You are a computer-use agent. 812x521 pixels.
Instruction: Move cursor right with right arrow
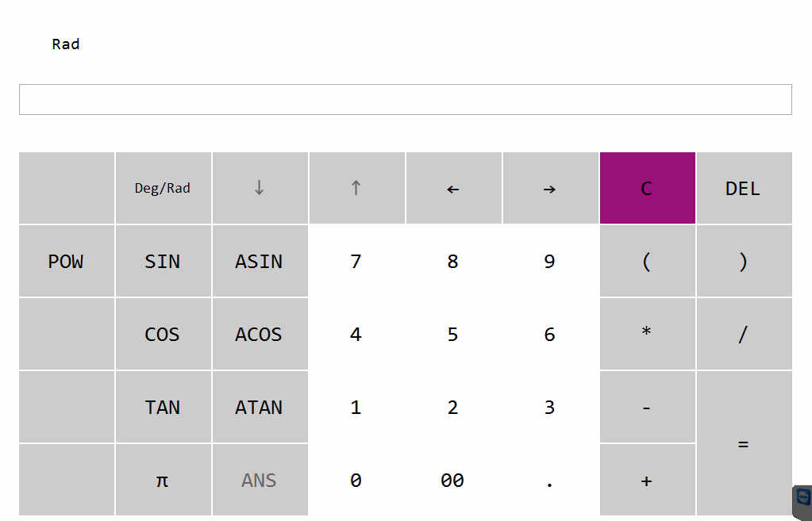point(549,189)
